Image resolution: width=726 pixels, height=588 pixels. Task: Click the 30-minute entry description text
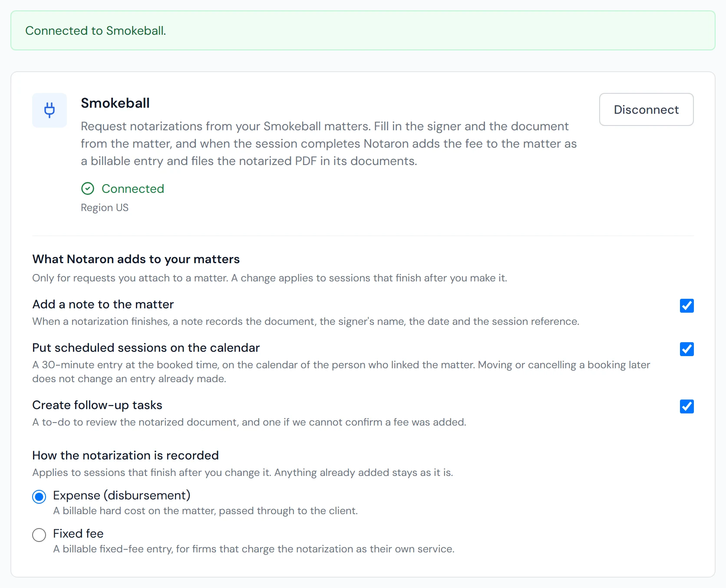click(341, 372)
